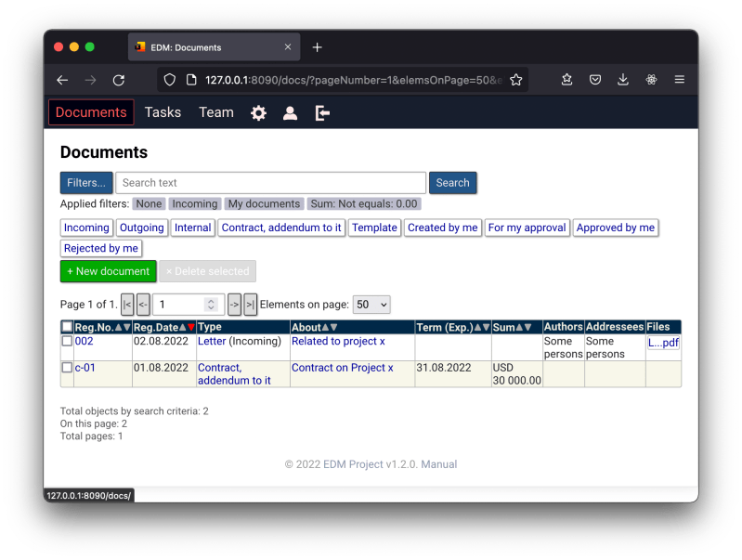Click the Filters... button
This screenshot has height=560, width=742.
tap(86, 183)
